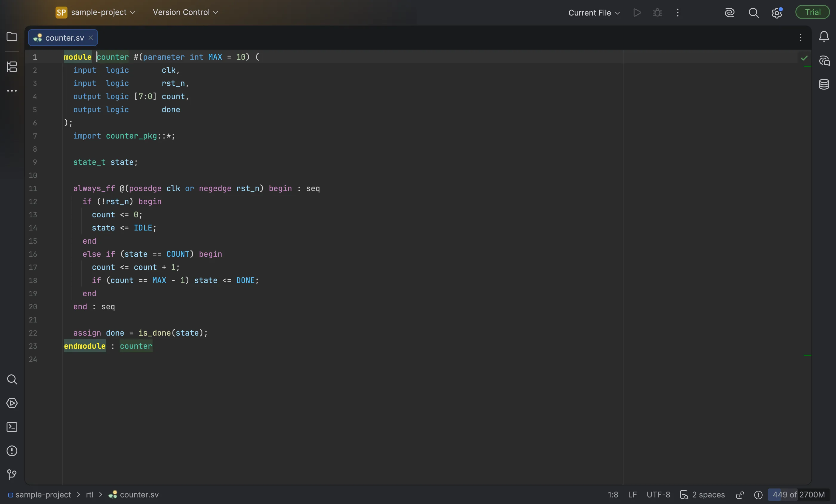Screen dimensions: 836x504
Task: Open the 2 spaces indent settings
Action: tap(702, 494)
